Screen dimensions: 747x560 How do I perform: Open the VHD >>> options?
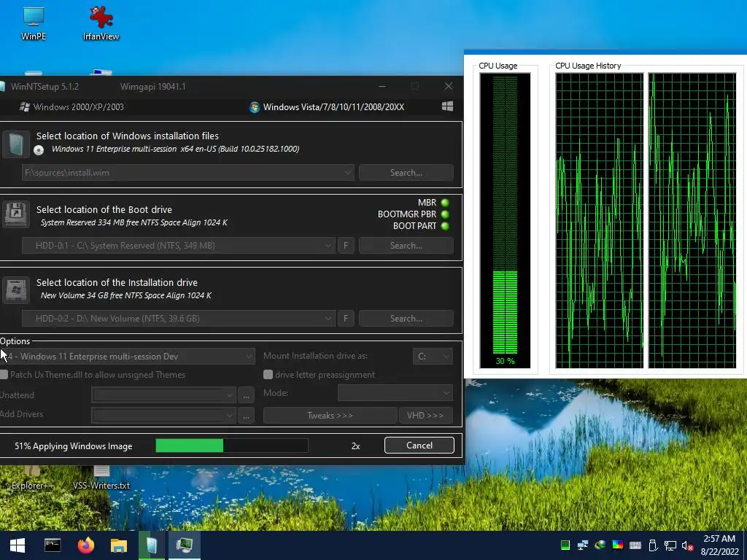(425, 415)
